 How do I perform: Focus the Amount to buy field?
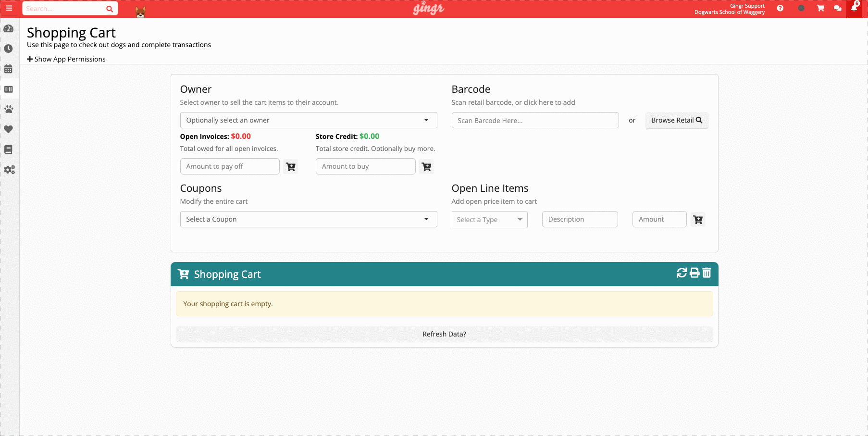click(x=365, y=166)
